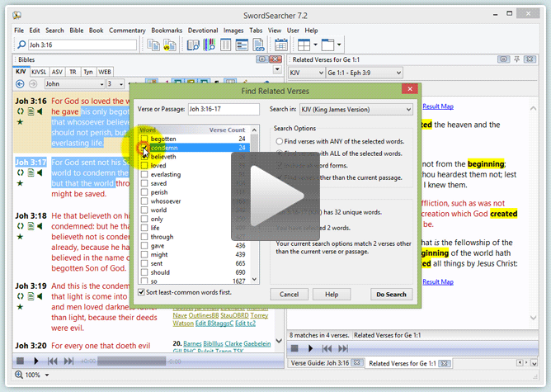551x392 pixels.
Task: Open the Commentary menu
Action: (x=127, y=31)
